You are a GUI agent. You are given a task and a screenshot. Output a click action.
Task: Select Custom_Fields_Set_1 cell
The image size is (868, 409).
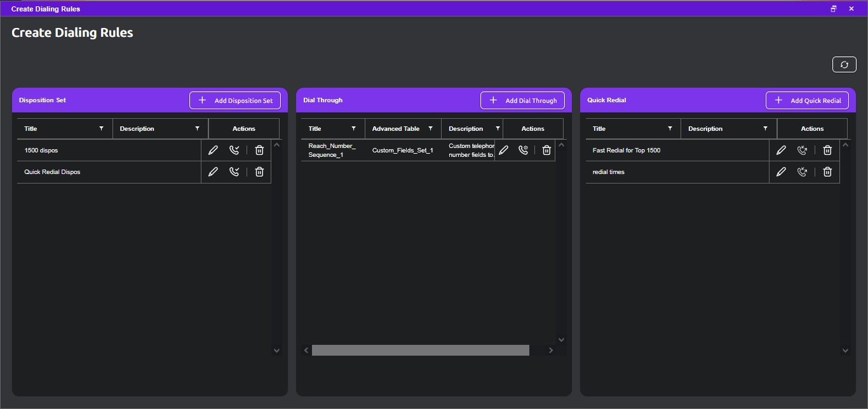tap(403, 151)
